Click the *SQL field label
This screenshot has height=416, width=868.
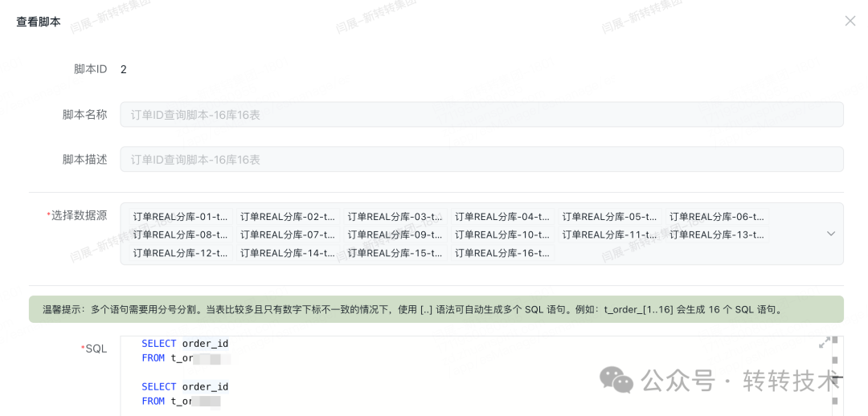tap(94, 349)
